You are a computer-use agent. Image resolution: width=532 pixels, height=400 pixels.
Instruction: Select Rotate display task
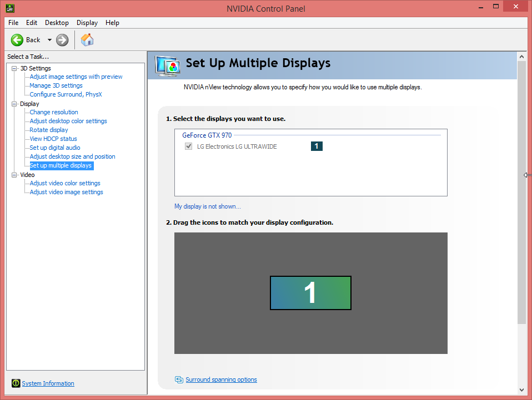pos(49,130)
